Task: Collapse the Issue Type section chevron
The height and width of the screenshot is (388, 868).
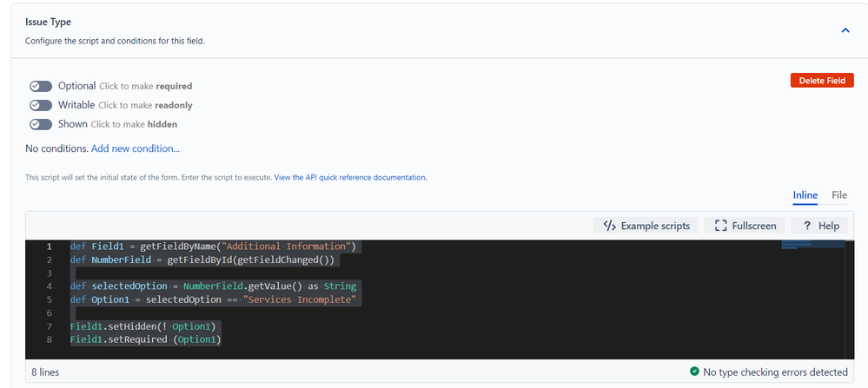Action: tap(845, 30)
